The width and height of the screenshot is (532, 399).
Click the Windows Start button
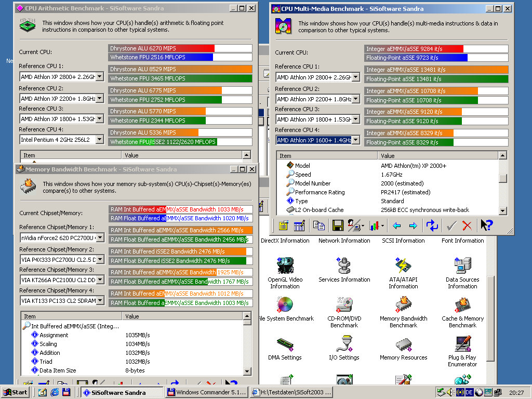point(15,392)
